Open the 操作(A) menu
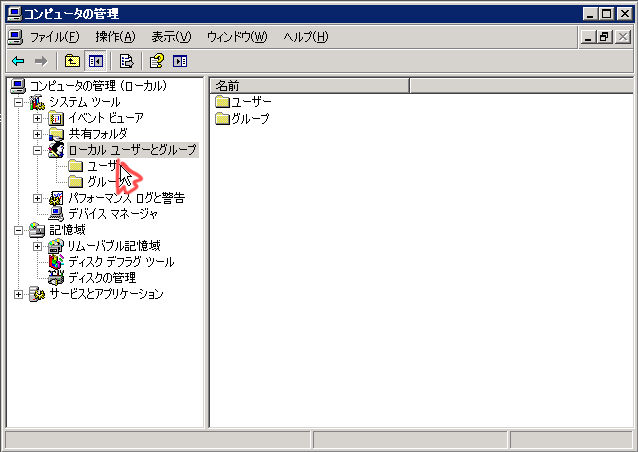638x452 pixels. point(115,37)
